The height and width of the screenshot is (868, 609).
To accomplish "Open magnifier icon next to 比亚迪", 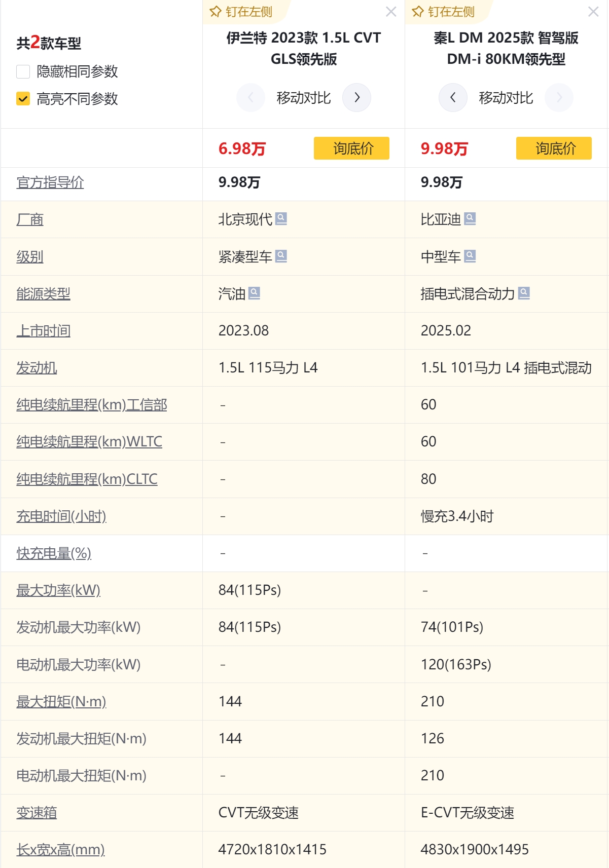I will click(x=470, y=218).
